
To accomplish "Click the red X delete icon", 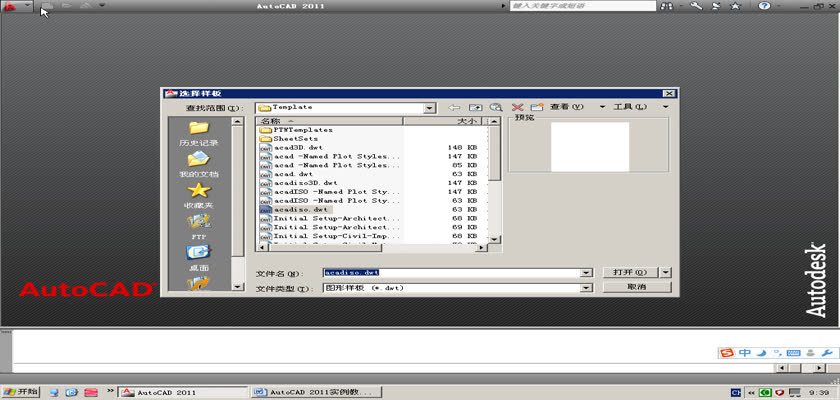I will pyautogui.click(x=517, y=107).
